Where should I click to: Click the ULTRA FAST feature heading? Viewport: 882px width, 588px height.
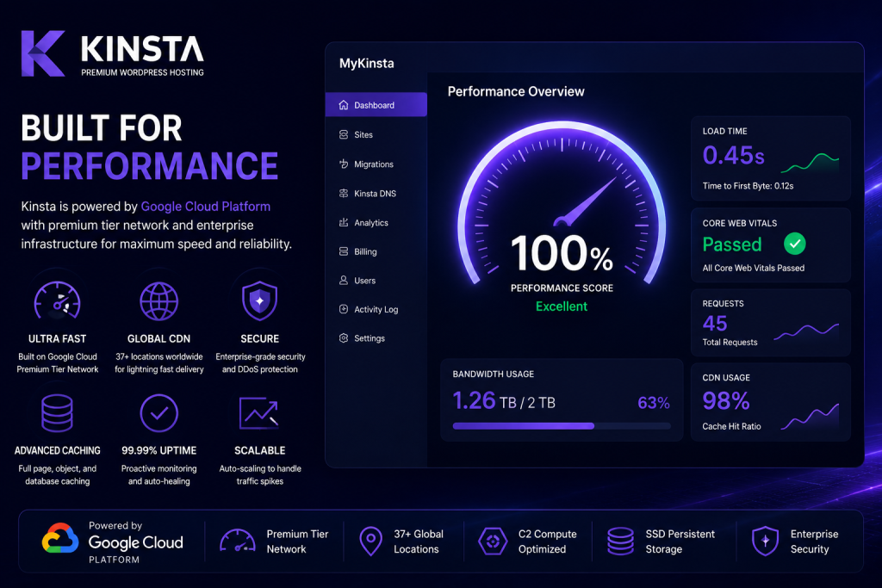(x=58, y=339)
